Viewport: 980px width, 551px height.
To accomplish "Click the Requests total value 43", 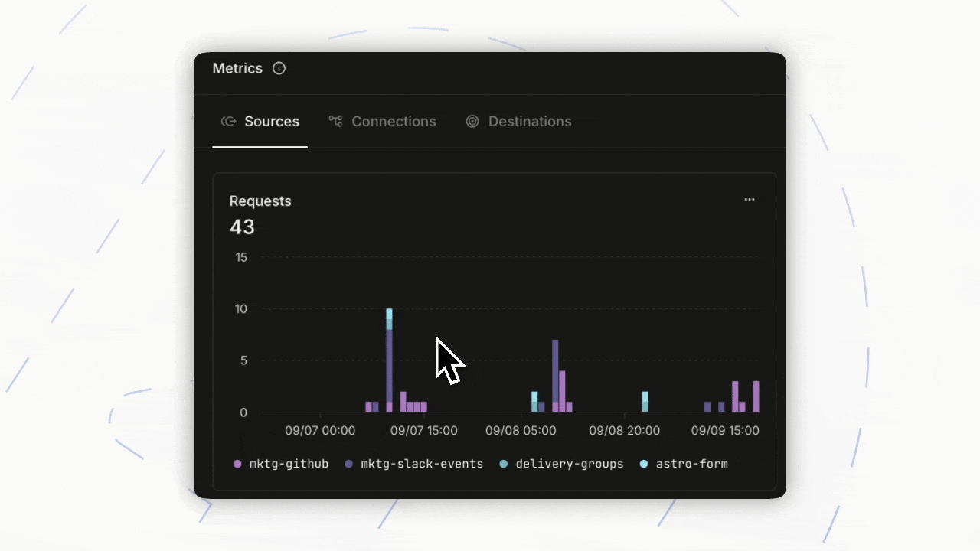I will pyautogui.click(x=242, y=227).
